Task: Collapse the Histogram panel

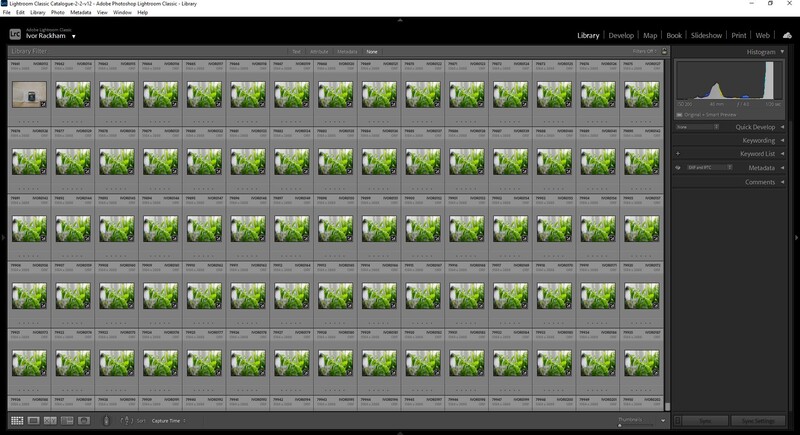Action: [x=782, y=52]
